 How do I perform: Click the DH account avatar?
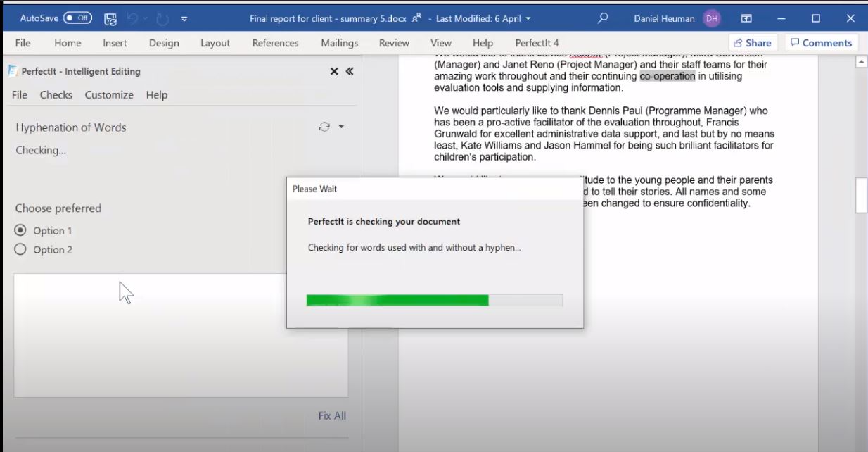(x=712, y=18)
